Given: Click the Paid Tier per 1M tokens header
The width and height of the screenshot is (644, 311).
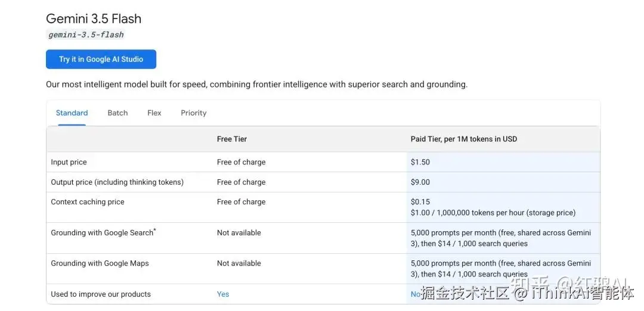Looking at the screenshot, I should tap(464, 139).
